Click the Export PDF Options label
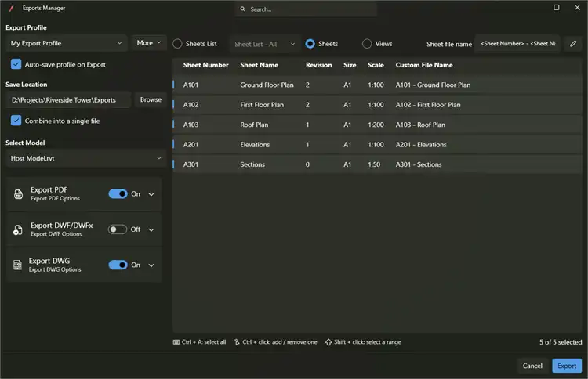 click(55, 198)
